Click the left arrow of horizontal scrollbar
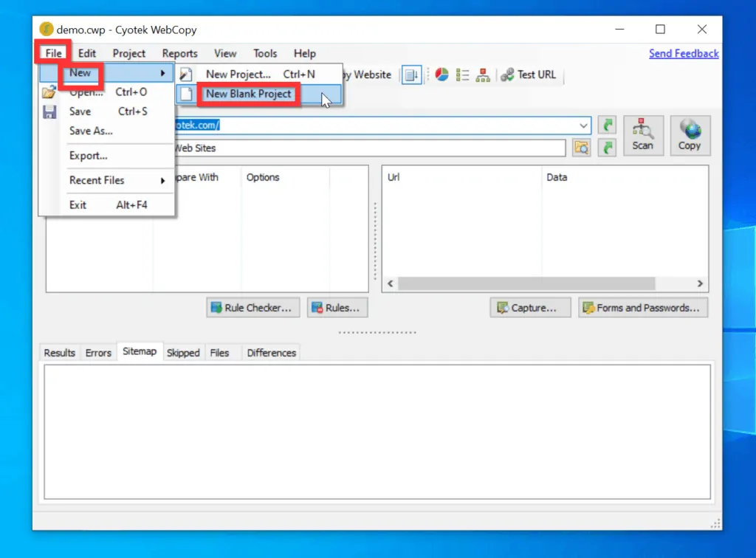Viewport: 756px width, 558px height. (391, 283)
